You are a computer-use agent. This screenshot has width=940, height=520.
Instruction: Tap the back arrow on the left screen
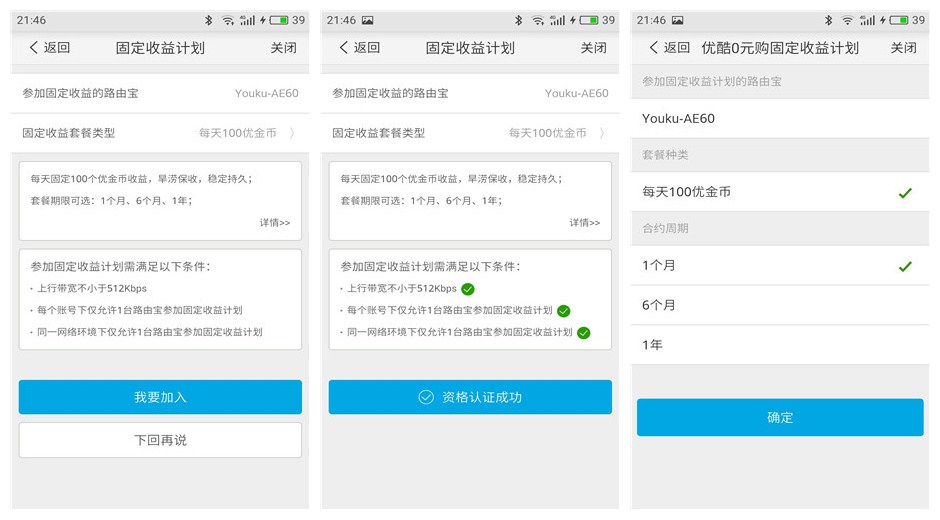click(x=34, y=48)
